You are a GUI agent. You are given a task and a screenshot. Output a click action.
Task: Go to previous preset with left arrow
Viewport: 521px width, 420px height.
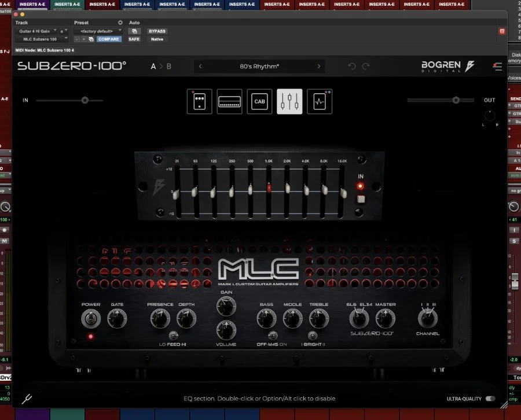(x=200, y=67)
